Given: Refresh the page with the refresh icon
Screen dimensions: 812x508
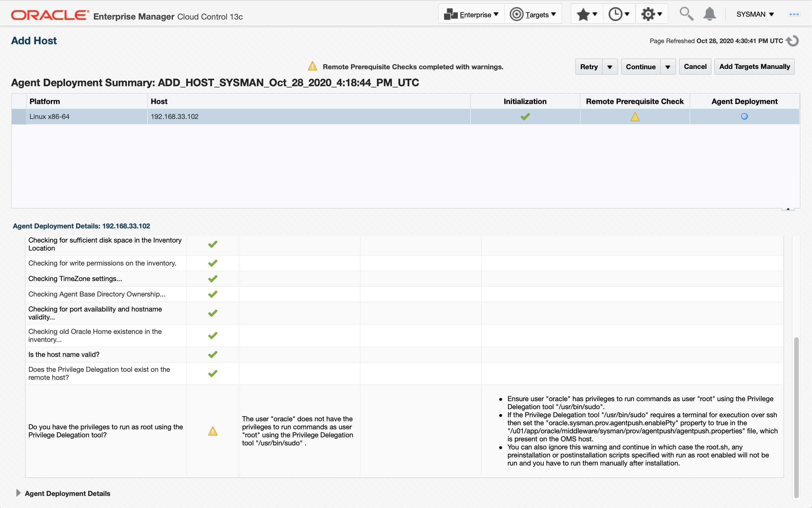Looking at the screenshot, I should (793, 41).
